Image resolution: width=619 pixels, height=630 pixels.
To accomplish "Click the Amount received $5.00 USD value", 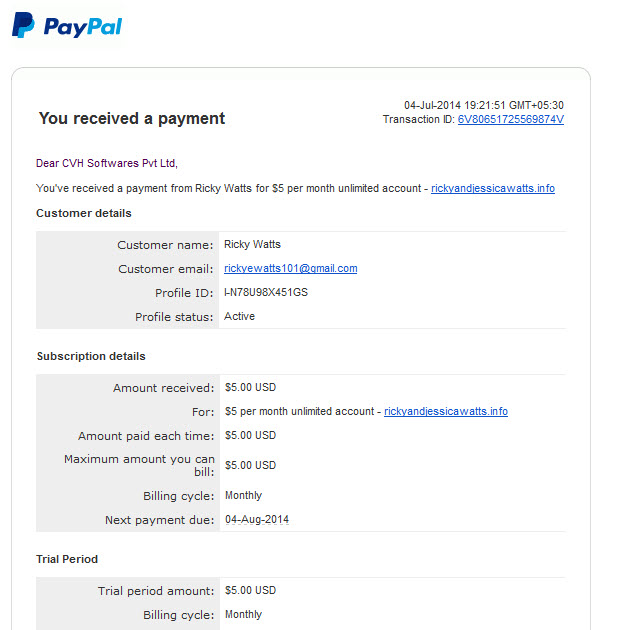I will (x=250, y=387).
